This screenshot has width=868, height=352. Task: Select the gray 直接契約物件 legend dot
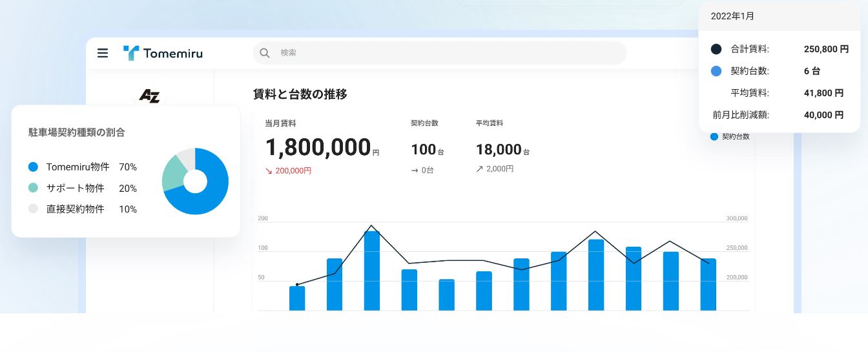click(x=34, y=209)
